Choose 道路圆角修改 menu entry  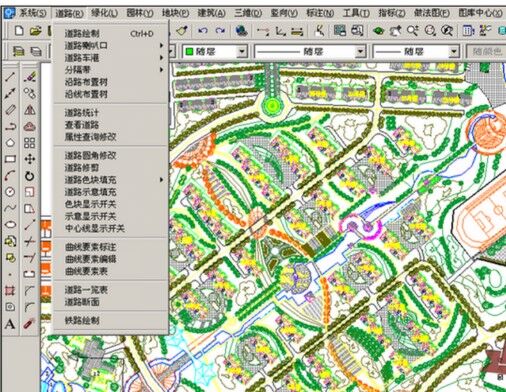pyautogui.click(x=111, y=155)
